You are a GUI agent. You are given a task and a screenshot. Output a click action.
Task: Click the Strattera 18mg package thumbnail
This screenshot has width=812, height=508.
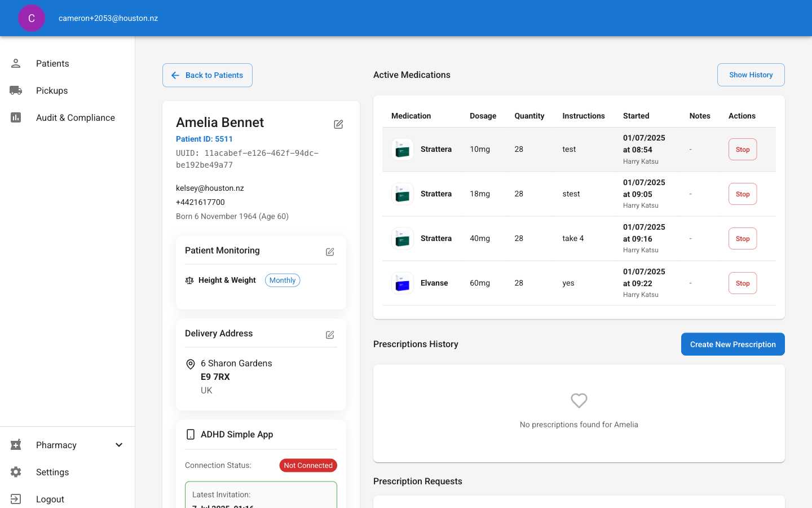403,194
